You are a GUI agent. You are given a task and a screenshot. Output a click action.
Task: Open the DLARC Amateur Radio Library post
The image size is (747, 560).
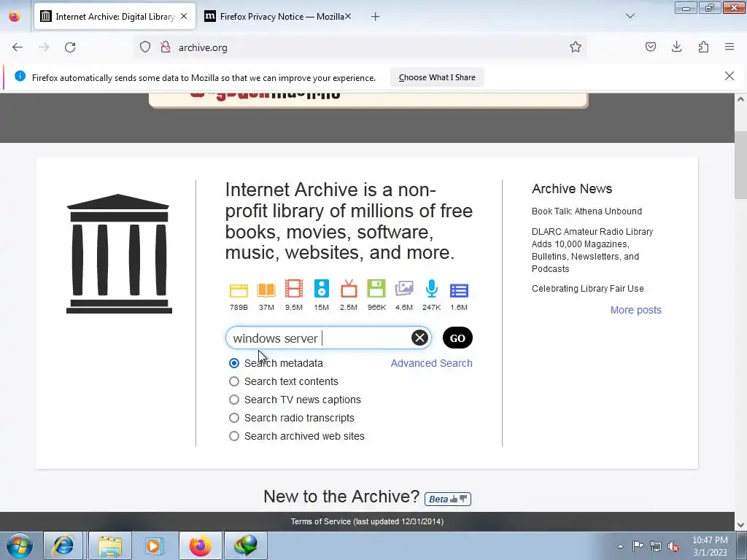[592, 250]
